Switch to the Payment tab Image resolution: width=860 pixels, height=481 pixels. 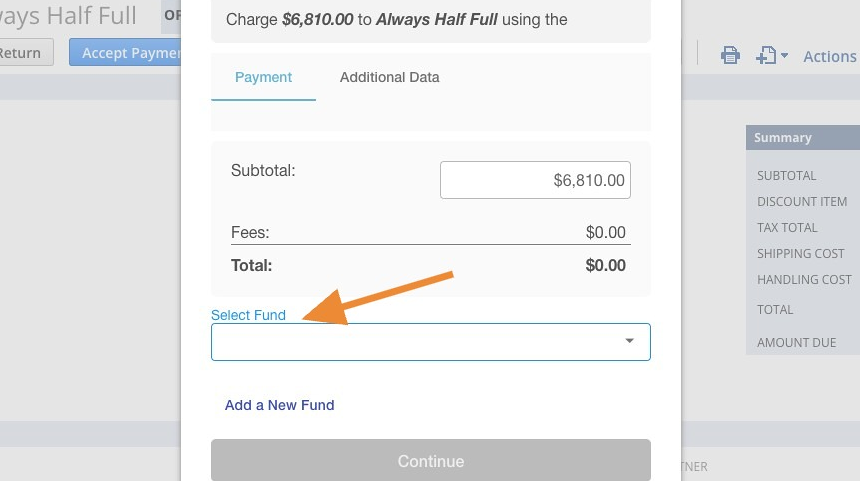pyautogui.click(x=263, y=77)
